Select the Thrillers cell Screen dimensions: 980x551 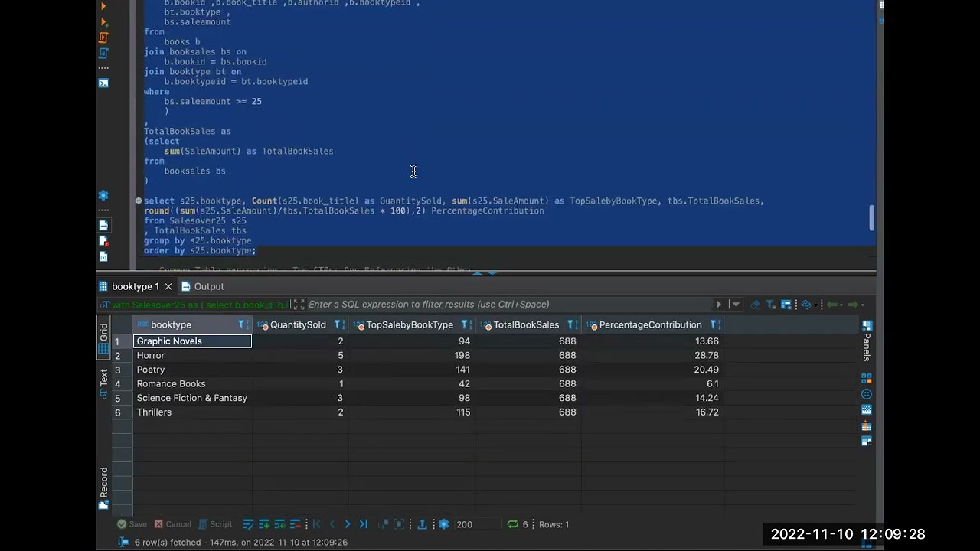(192, 412)
